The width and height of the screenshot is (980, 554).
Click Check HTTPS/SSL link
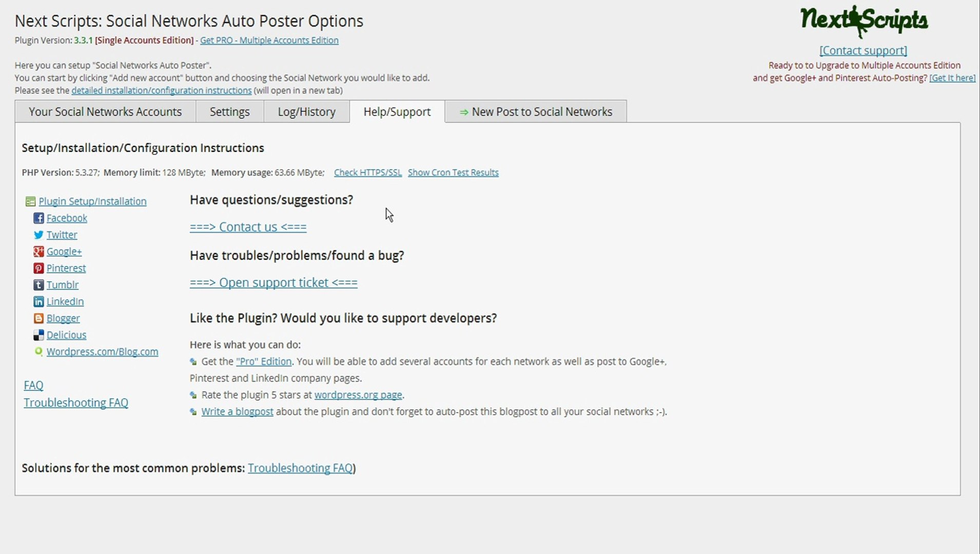(367, 172)
